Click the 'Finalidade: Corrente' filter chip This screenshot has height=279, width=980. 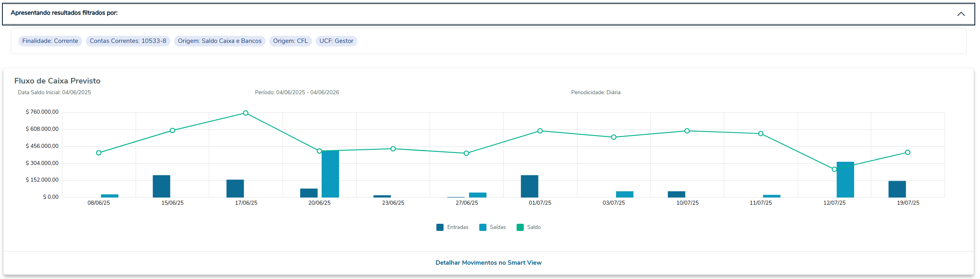click(x=50, y=41)
